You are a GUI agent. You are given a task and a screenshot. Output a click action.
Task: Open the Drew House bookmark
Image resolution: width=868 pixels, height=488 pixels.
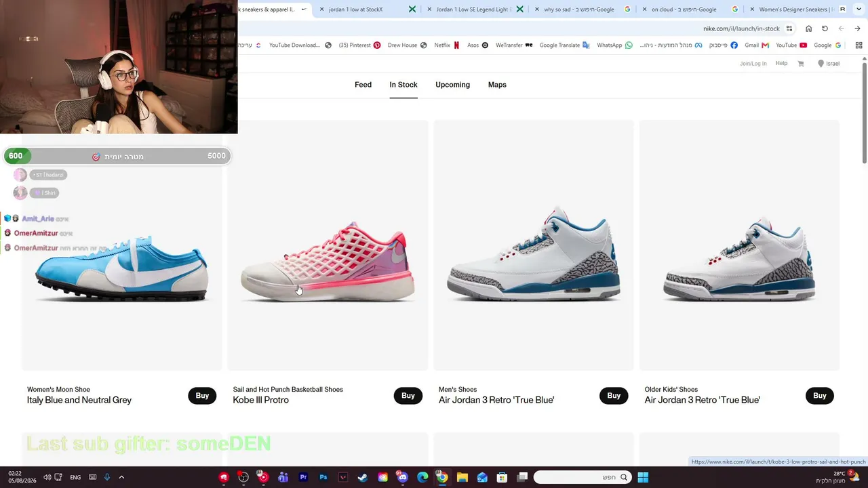point(407,45)
